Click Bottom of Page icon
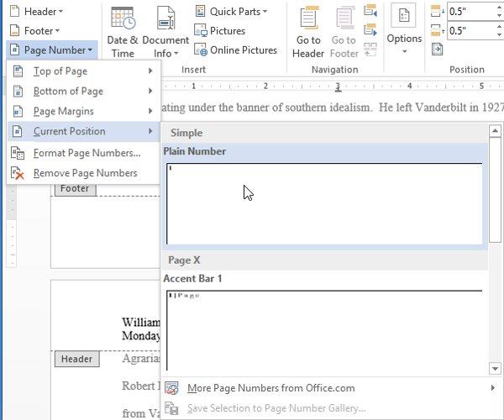Image resolution: width=504 pixels, height=420 pixels. coord(18,92)
